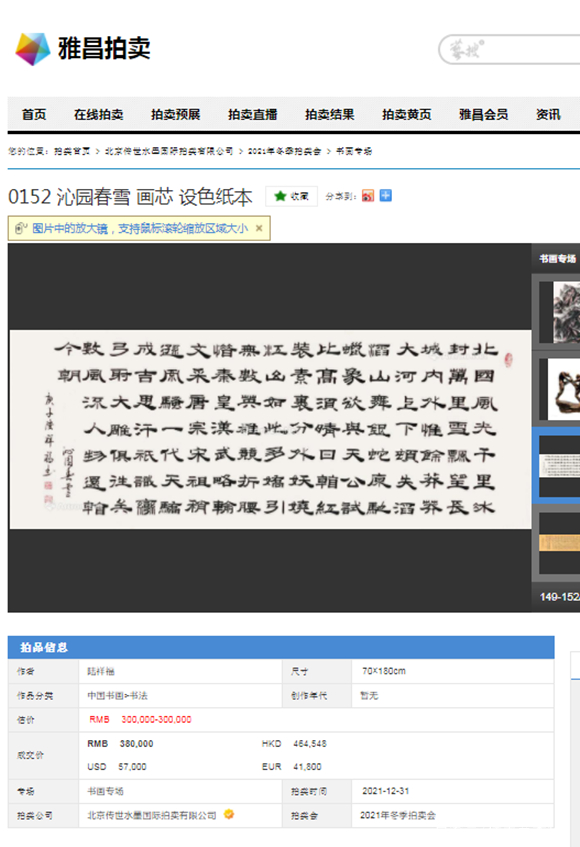
Task: Open 拍卖黄页 navigation tab
Action: (x=407, y=114)
